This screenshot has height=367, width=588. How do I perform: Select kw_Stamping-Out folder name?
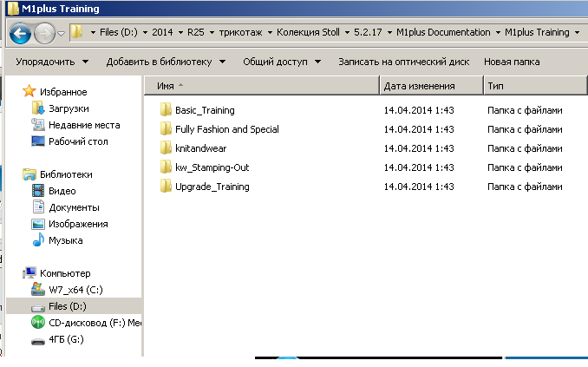click(x=212, y=167)
